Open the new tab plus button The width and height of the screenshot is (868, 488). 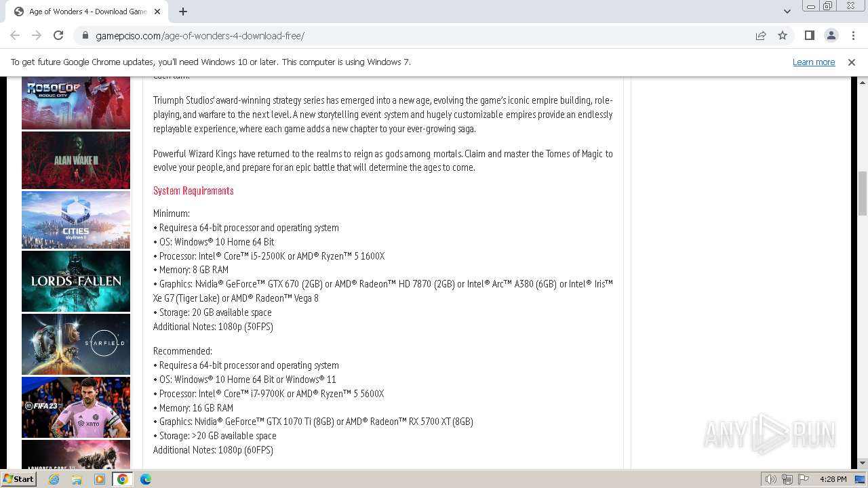tap(183, 12)
